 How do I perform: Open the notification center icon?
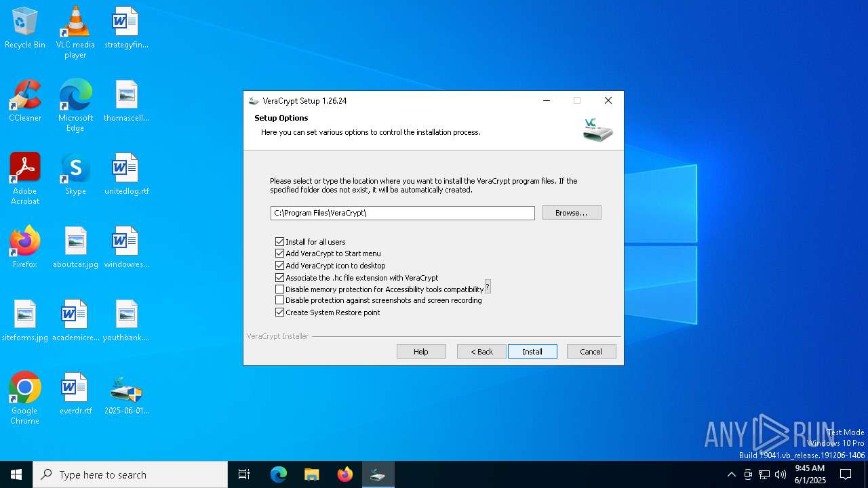(846, 474)
